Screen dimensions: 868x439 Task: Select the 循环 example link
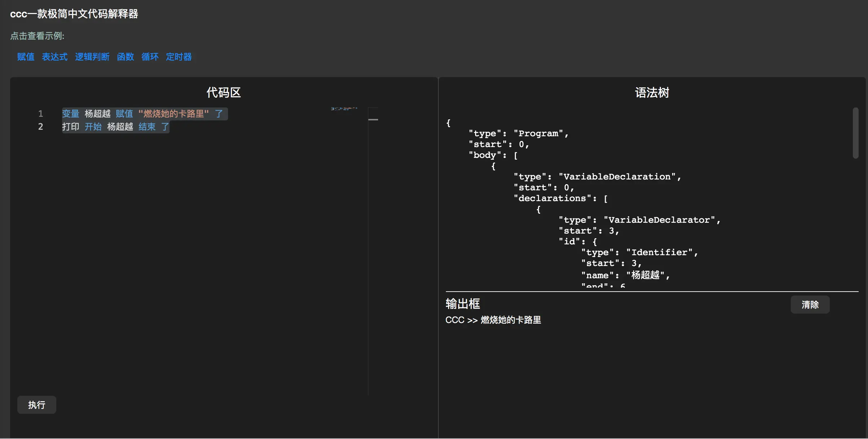point(150,57)
